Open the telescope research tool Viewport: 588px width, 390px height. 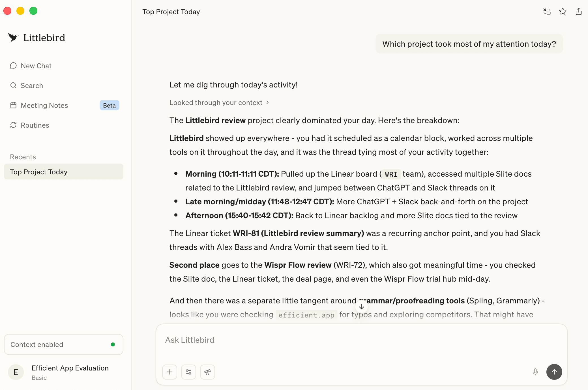click(207, 372)
